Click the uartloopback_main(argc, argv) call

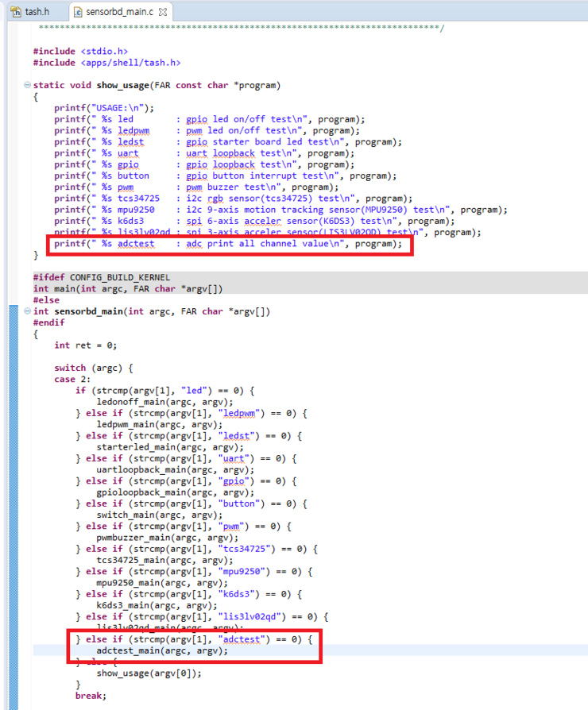pos(176,469)
